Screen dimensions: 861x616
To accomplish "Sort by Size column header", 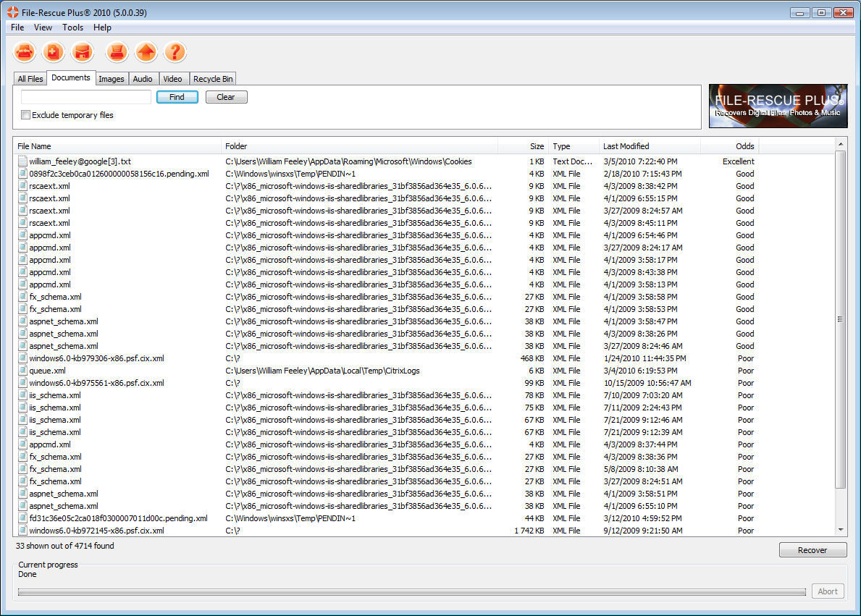I will click(524, 146).
